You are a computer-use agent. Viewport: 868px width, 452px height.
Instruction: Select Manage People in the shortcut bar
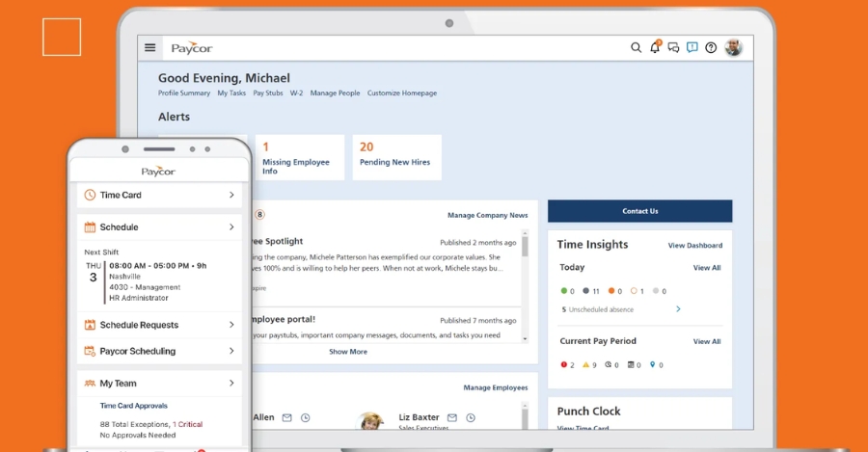point(335,93)
